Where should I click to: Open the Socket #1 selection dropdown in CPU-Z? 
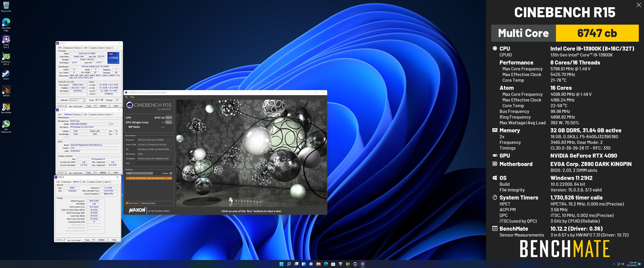click(x=77, y=100)
